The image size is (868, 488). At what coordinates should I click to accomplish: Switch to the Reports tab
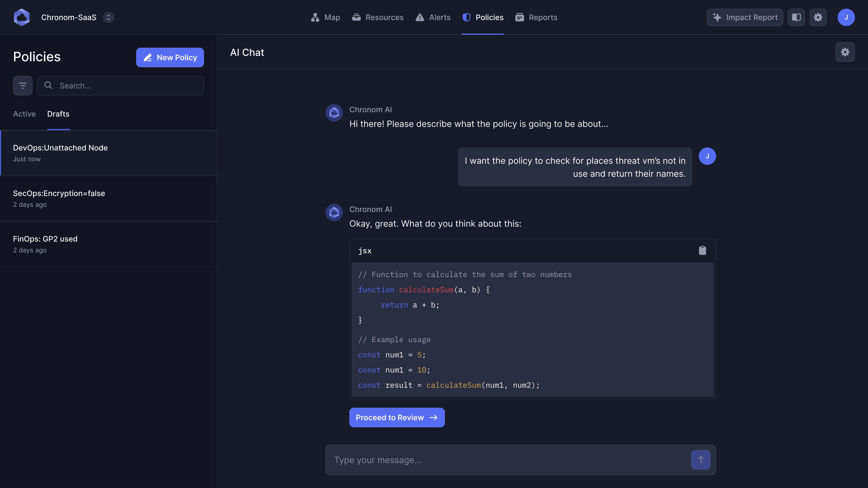(x=536, y=17)
